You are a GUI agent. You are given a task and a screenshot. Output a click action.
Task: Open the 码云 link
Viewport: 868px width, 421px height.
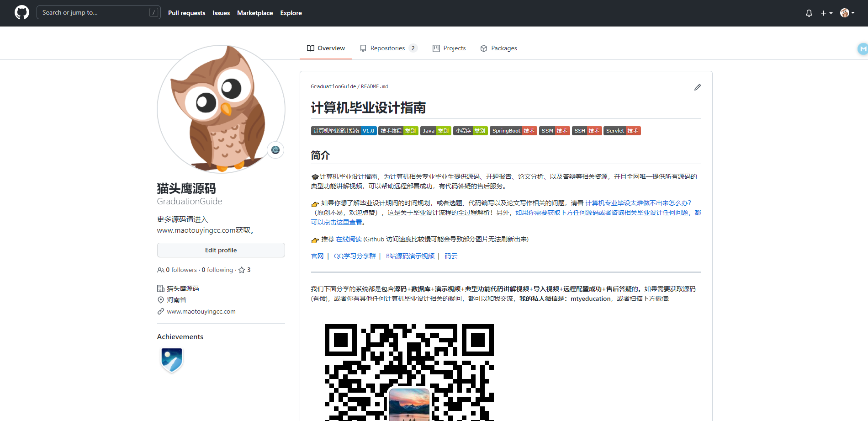coord(451,256)
